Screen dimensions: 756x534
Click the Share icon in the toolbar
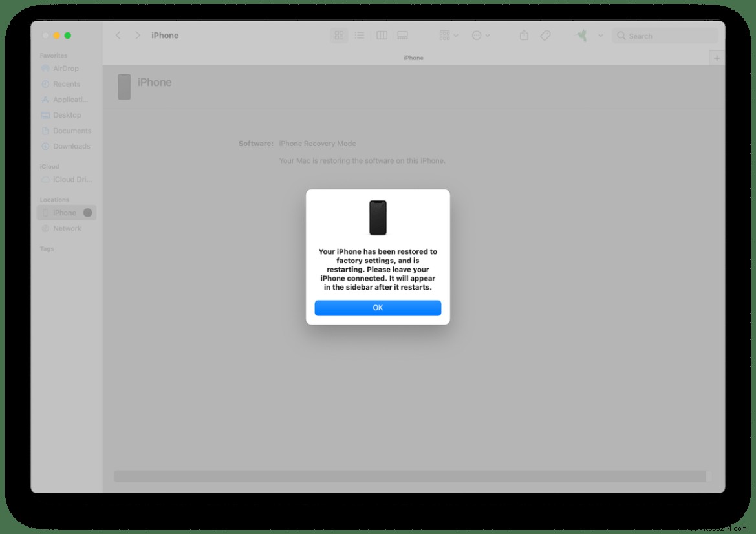click(523, 35)
